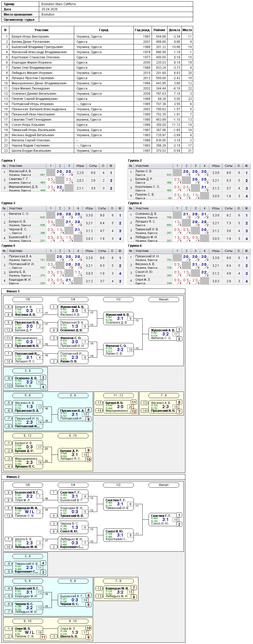
Task: Click the 9...12 placement round label in Финал-1
Action: (x=28, y=436)
